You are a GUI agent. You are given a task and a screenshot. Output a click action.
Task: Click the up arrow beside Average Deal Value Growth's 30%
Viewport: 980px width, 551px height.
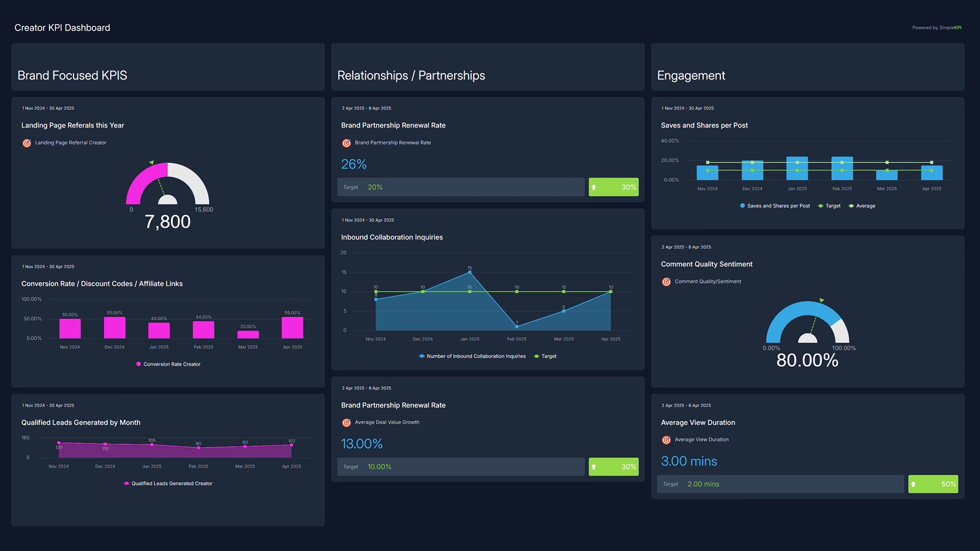(x=594, y=467)
